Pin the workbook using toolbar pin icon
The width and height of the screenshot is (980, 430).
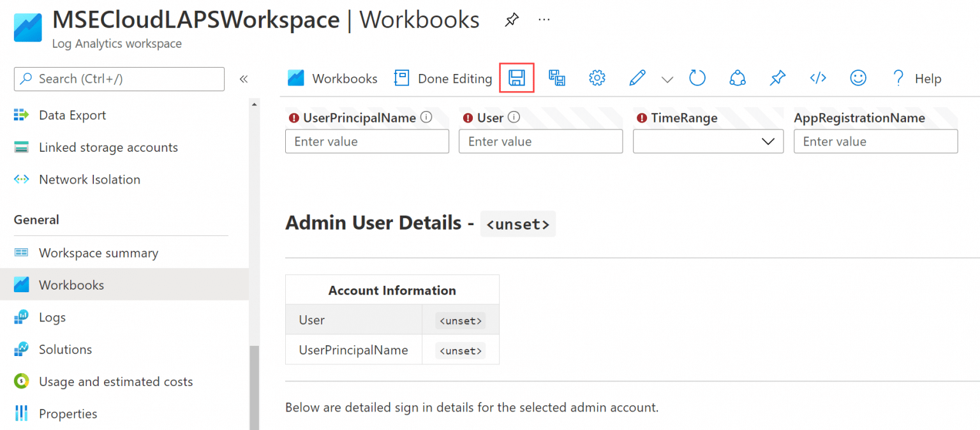(777, 78)
